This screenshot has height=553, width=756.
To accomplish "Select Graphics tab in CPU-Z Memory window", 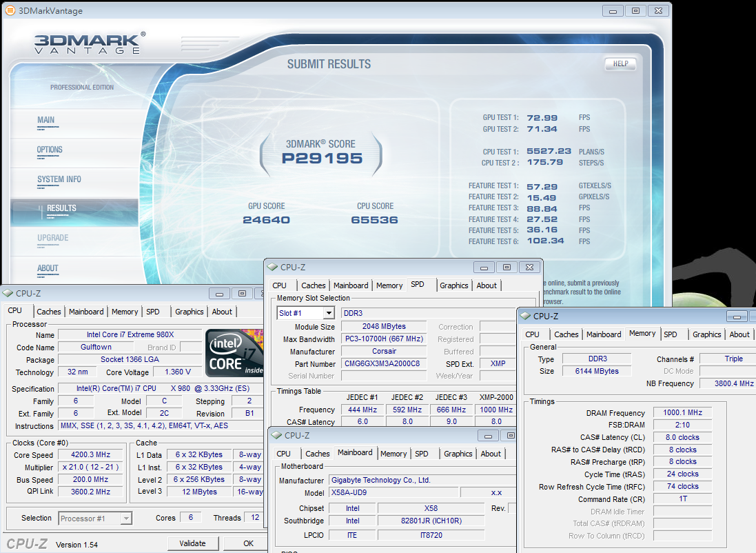I will (x=707, y=334).
